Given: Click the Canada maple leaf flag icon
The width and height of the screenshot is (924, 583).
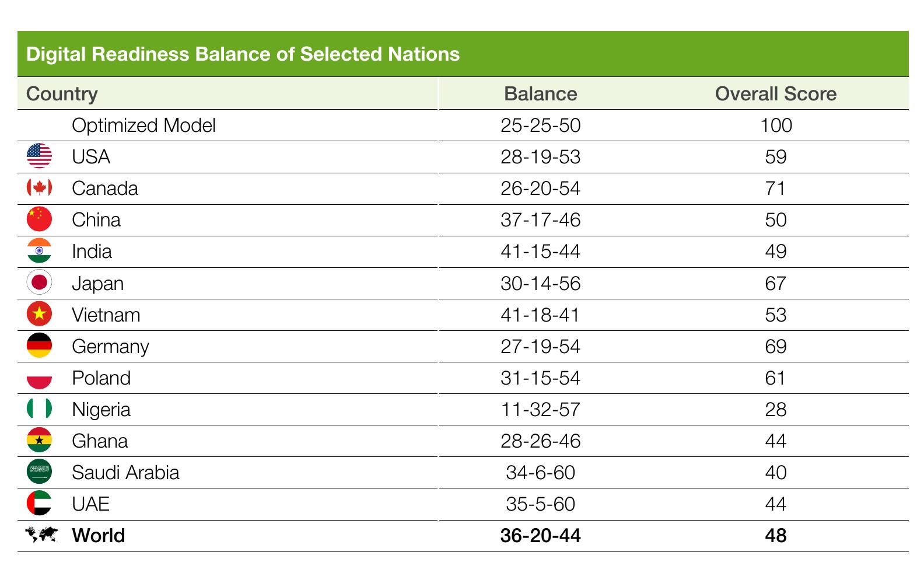Looking at the screenshot, I should (x=40, y=188).
